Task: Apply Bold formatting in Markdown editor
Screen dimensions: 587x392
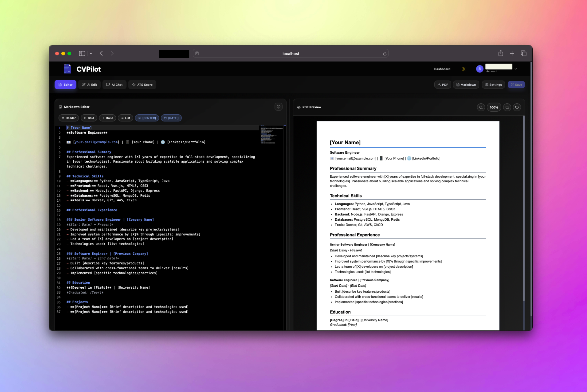Action: pos(89,118)
